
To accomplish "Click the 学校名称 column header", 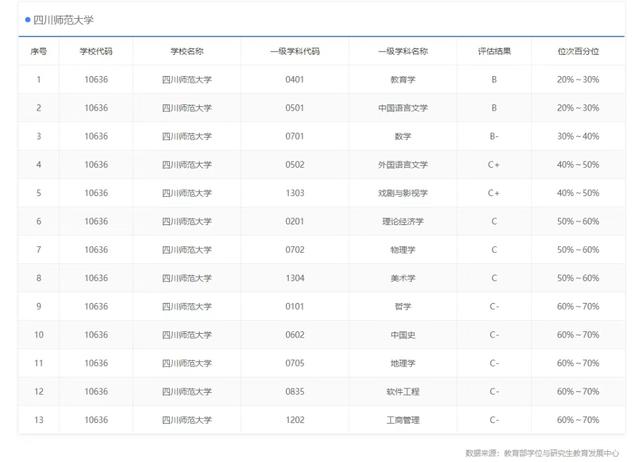I will pyautogui.click(x=187, y=51).
